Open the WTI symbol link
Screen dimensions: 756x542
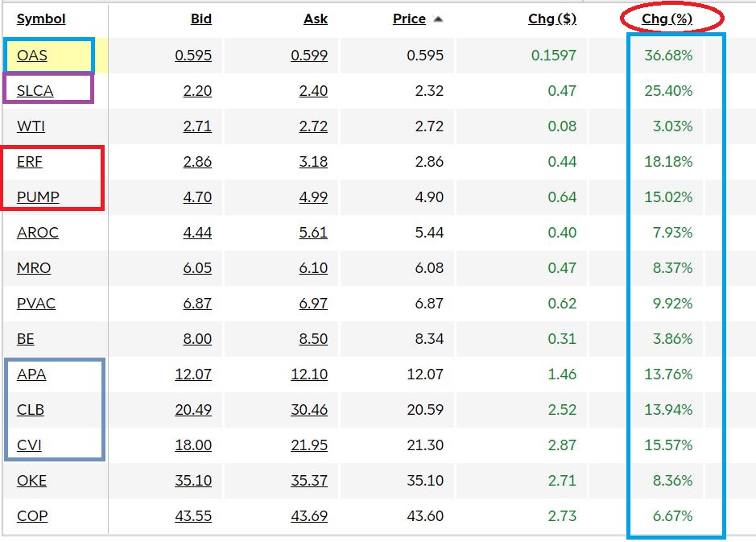click(x=31, y=126)
